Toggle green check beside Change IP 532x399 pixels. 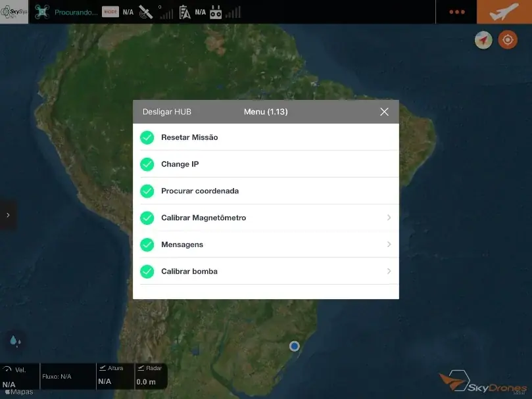coord(147,164)
